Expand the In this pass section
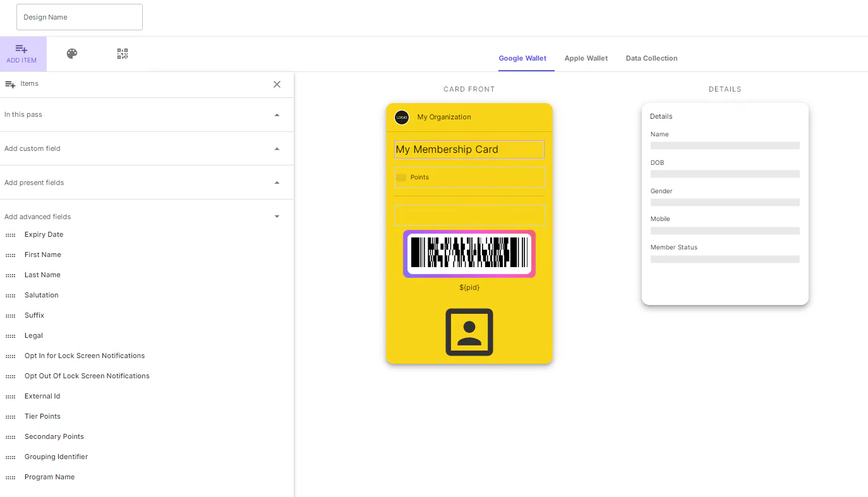 click(147, 115)
